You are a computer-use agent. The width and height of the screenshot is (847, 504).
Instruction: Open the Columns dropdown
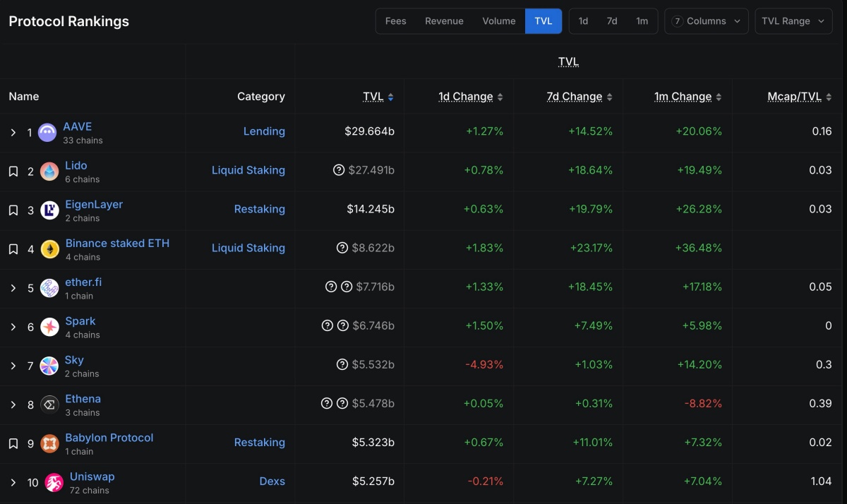pyautogui.click(x=707, y=21)
